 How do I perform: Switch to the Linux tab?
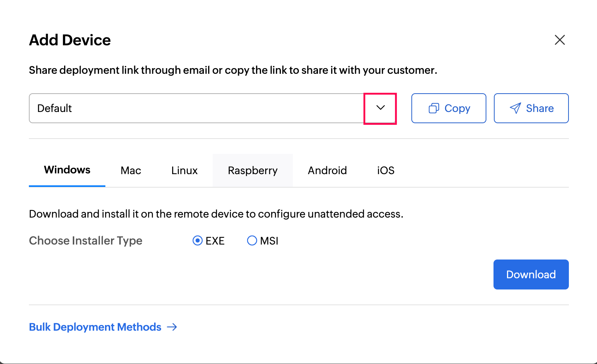184,170
